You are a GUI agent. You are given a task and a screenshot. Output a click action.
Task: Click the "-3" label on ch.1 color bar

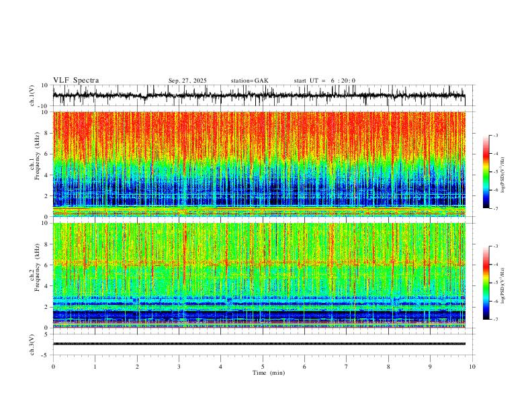pos(496,135)
